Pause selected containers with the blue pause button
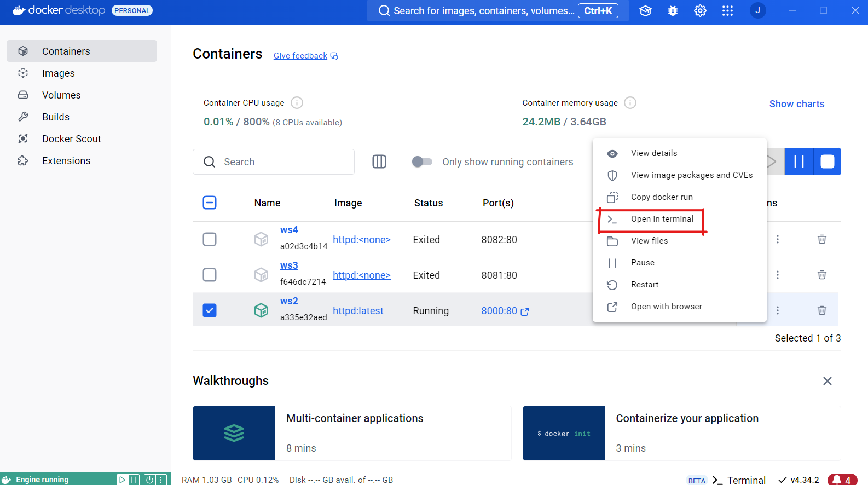This screenshot has height=485, width=868. click(x=799, y=161)
